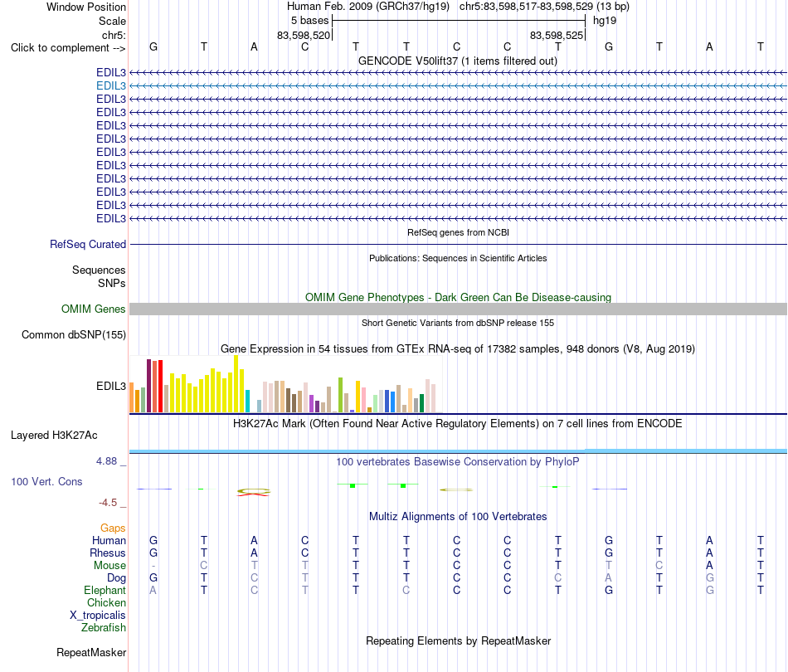Open '100 vertebrates Basewise Conservation by PhyloP'
Image resolution: width=788 pixels, height=672 pixels.
click(x=458, y=461)
